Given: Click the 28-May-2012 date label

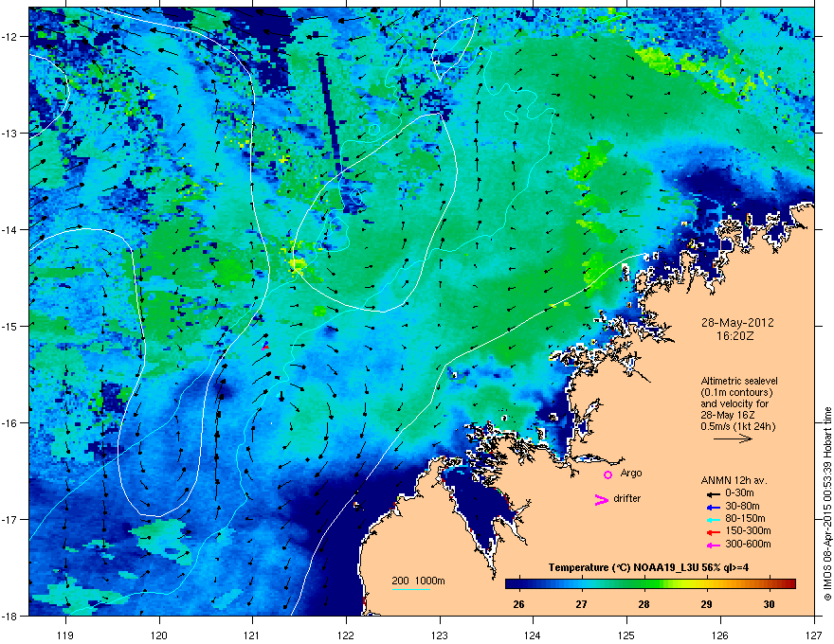Looking at the screenshot, I should [737, 323].
